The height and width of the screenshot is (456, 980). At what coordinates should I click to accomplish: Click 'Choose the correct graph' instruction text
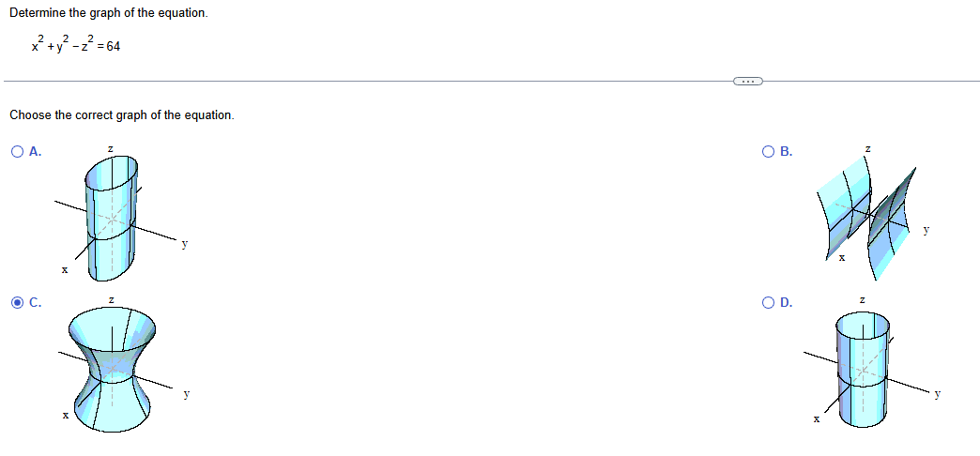122,115
